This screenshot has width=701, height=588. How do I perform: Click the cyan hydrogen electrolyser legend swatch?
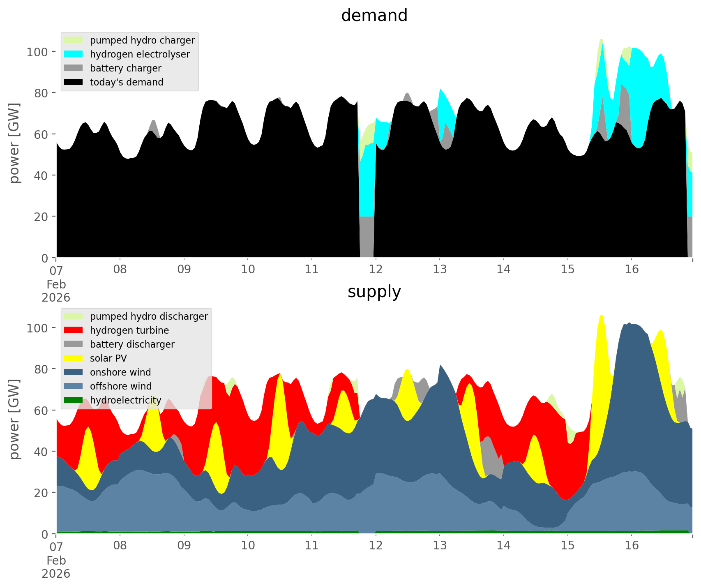[74, 54]
